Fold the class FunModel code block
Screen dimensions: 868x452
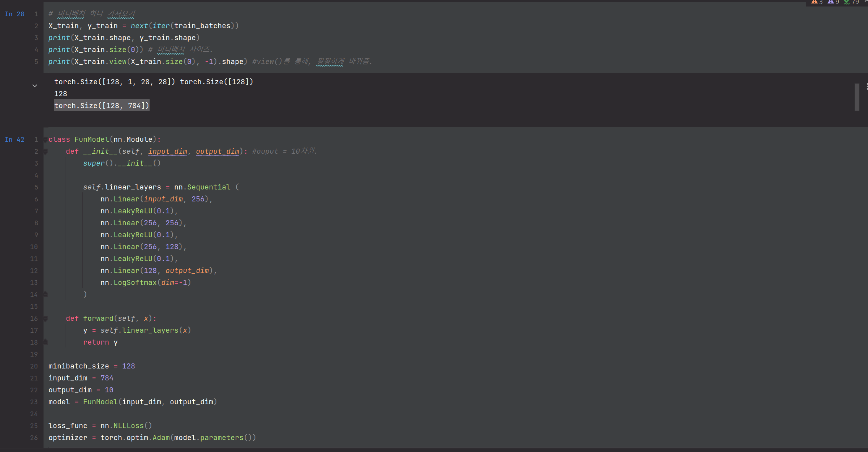point(46,140)
